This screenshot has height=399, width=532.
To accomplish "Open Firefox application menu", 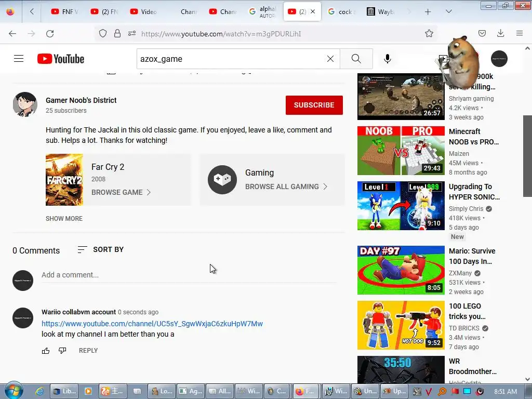I will click(520, 33).
